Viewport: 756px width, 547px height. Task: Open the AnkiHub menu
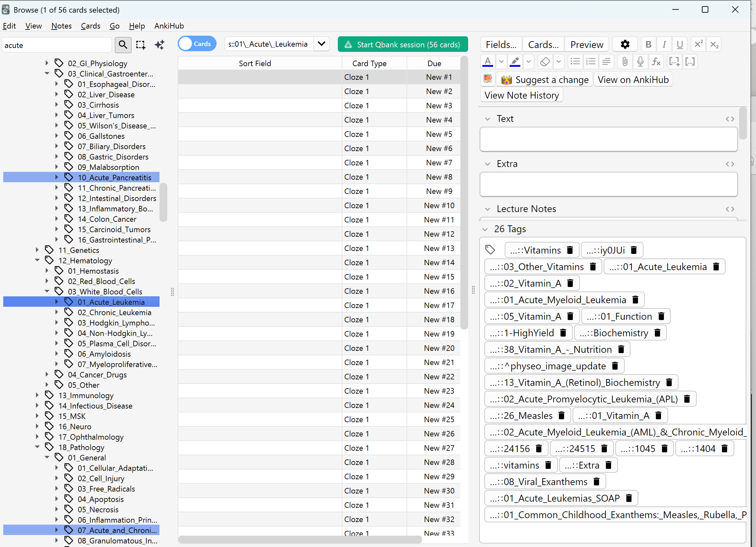[169, 26]
